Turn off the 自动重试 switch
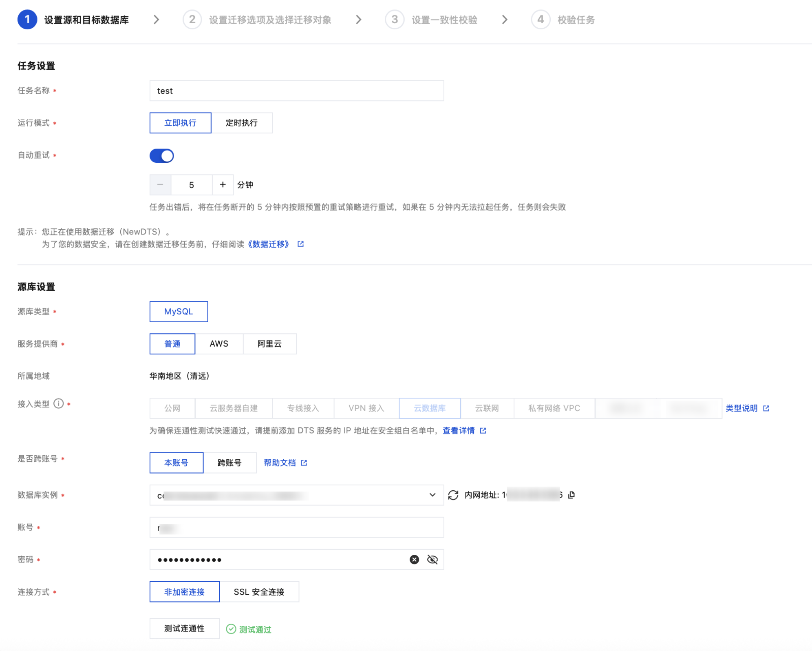Screen dimensions: 812x651 point(162,156)
